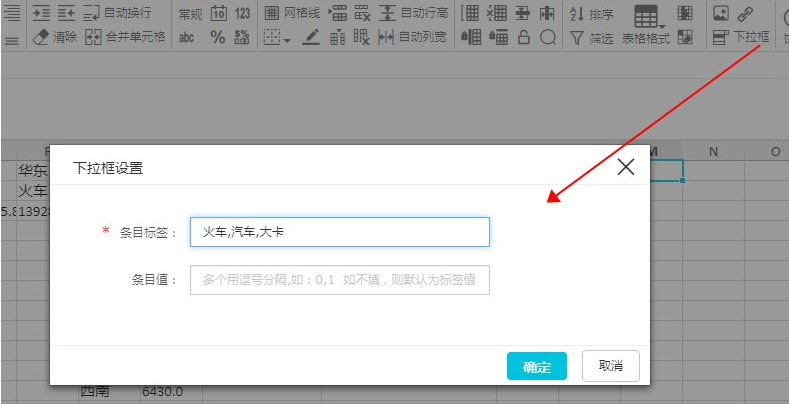
Task: Confirm with the 确定 button
Action: tap(537, 366)
